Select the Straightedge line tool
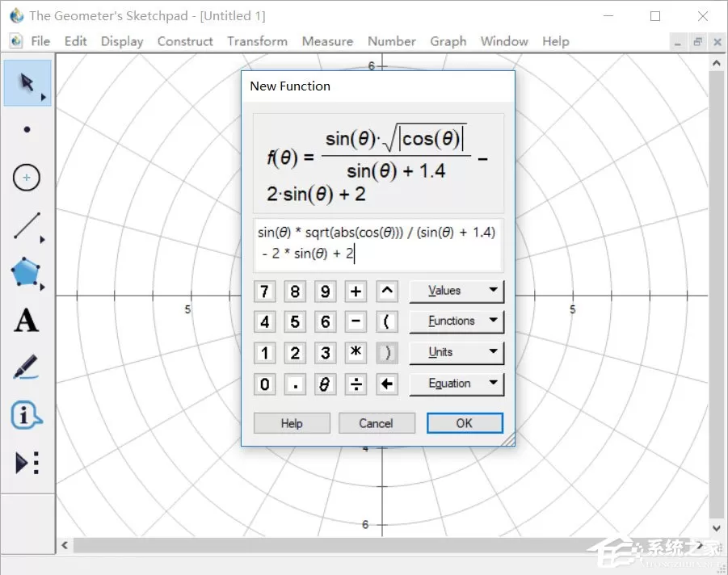Image resolution: width=728 pixels, height=575 pixels. pyautogui.click(x=27, y=226)
